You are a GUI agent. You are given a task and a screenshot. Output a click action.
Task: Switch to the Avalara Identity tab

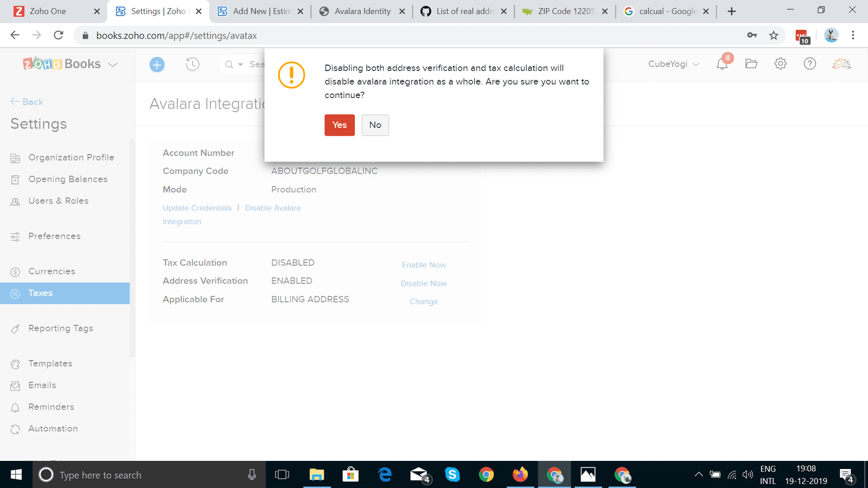[362, 11]
